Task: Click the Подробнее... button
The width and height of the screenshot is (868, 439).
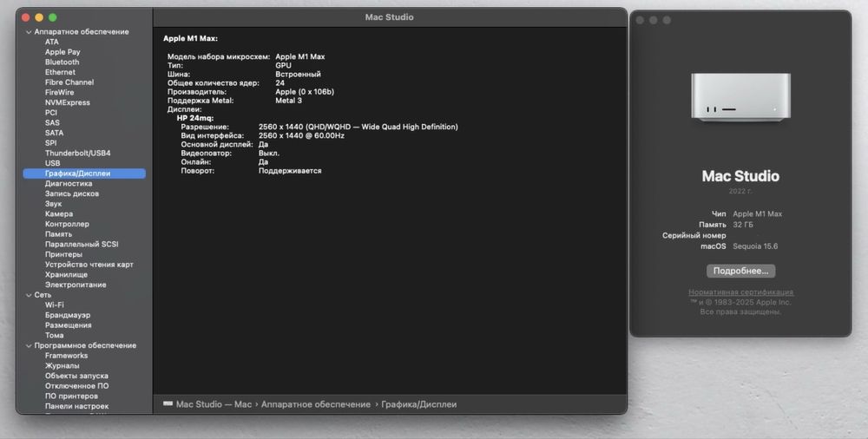Action: (740, 271)
